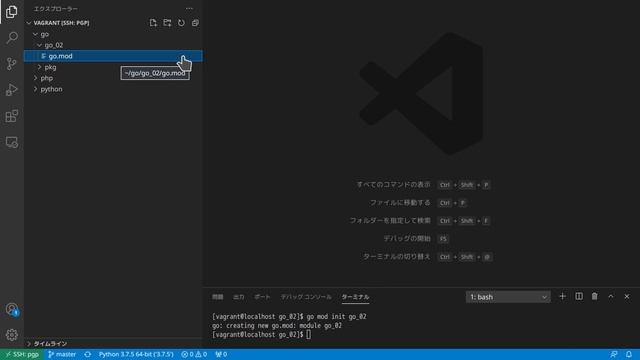Kill the terminal with trash icon
Screen dimensions: 640x360
(x=595, y=297)
